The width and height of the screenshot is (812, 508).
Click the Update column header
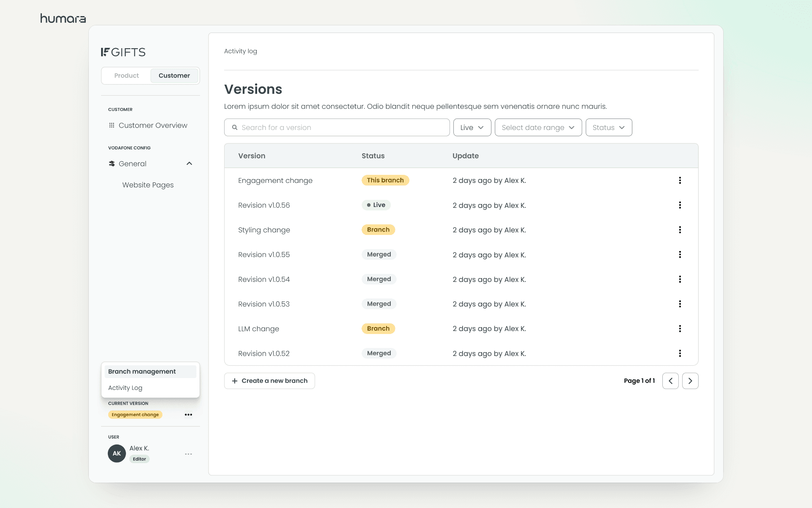[466, 156]
